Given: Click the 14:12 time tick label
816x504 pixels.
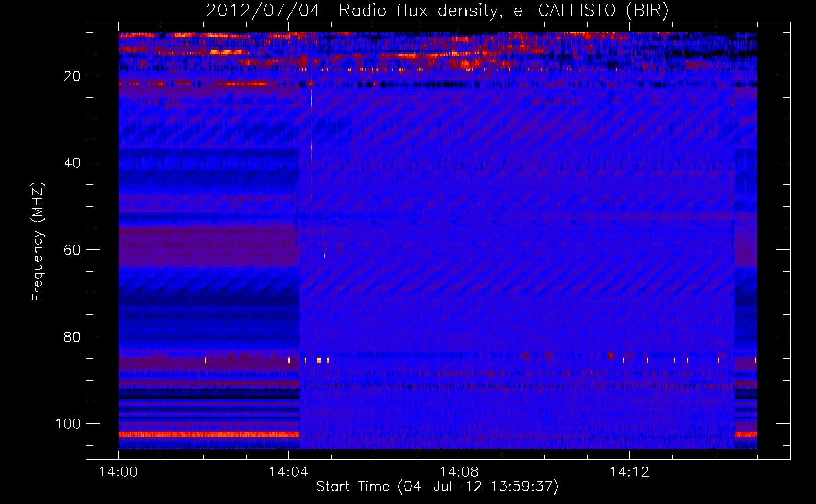Looking at the screenshot, I should pos(629,472).
